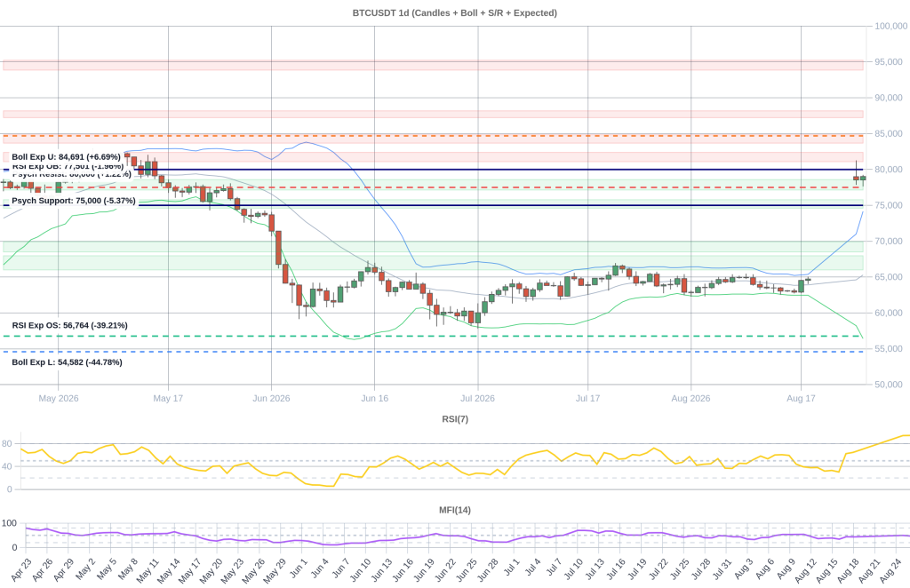Click the MFI(14) panel title

tap(455, 511)
